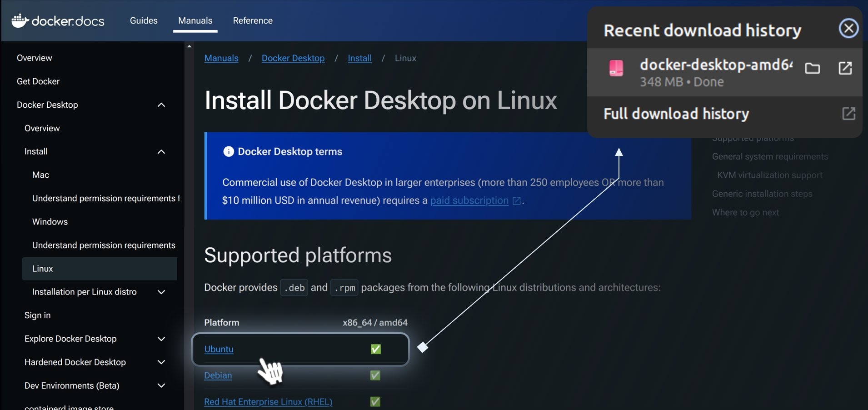Close the Recent download history popup
Viewport: 868px width, 410px height.
pos(848,28)
